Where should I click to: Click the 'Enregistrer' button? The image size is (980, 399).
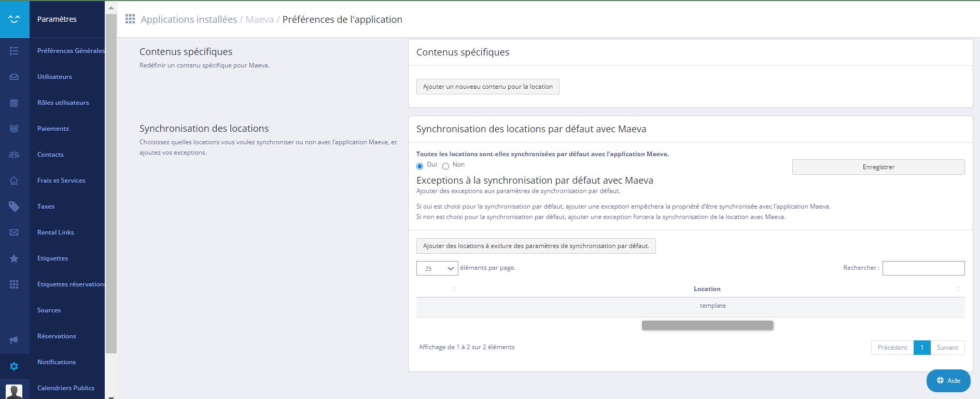(x=878, y=167)
